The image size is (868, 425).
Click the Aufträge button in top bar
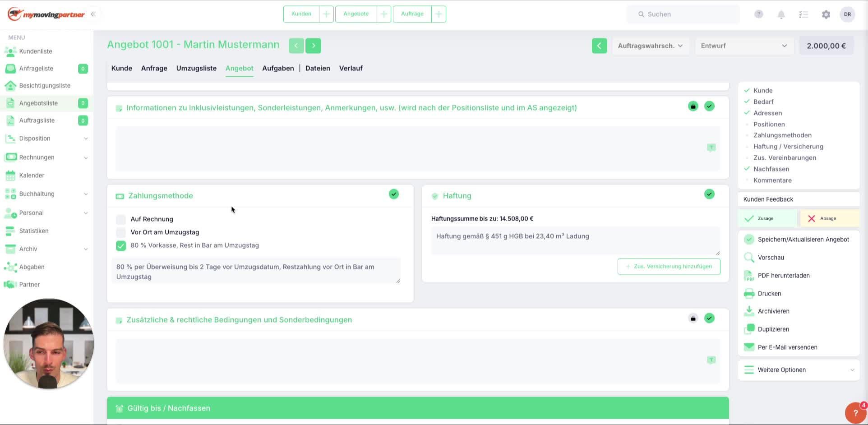pos(412,14)
